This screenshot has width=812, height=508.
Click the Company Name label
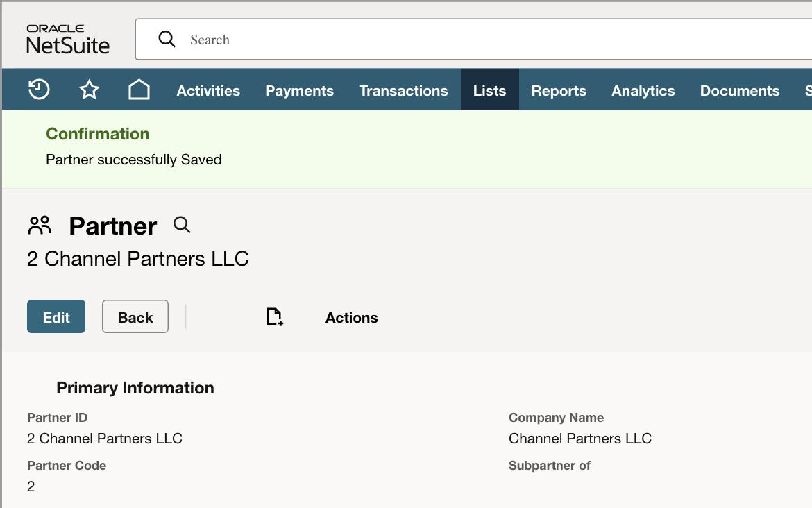click(556, 417)
